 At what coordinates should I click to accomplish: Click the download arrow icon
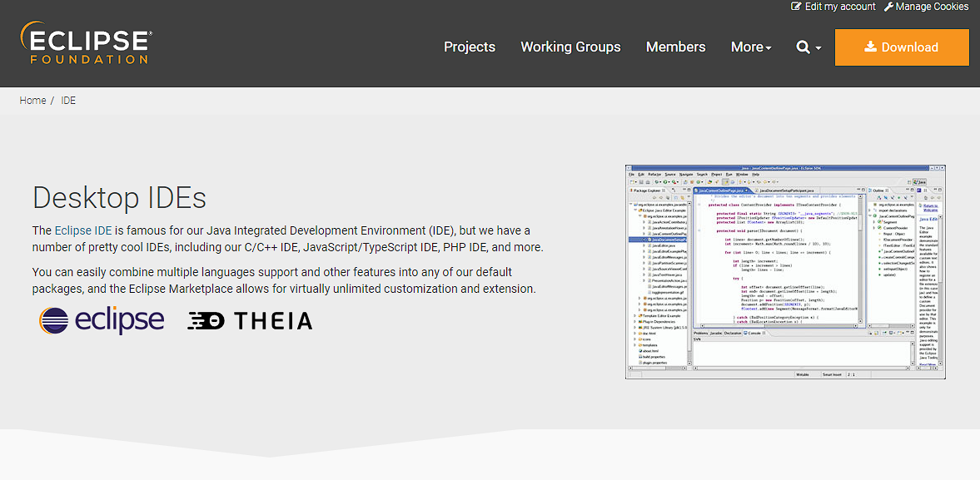click(870, 47)
